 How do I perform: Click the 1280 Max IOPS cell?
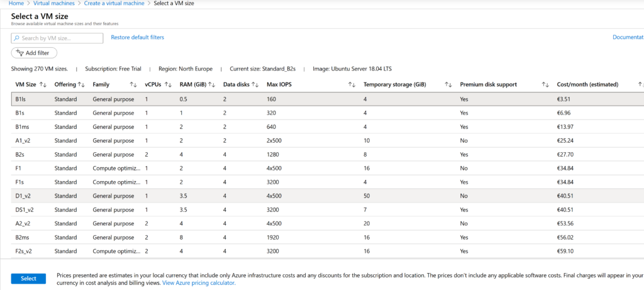(273, 155)
